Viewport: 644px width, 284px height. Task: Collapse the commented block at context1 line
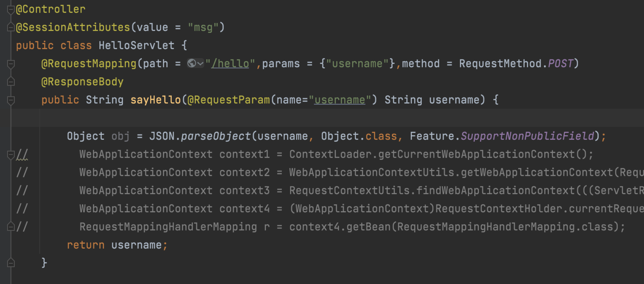11,155
